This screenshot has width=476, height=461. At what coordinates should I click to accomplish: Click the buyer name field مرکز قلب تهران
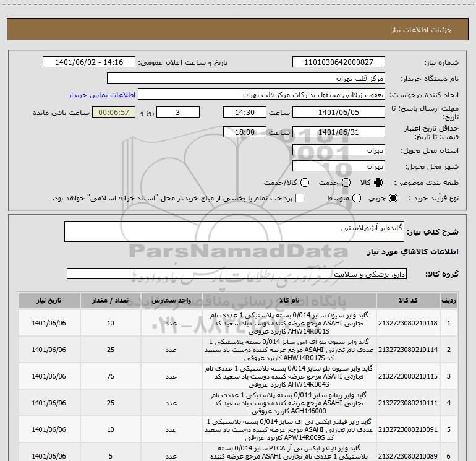pos(246,79)
